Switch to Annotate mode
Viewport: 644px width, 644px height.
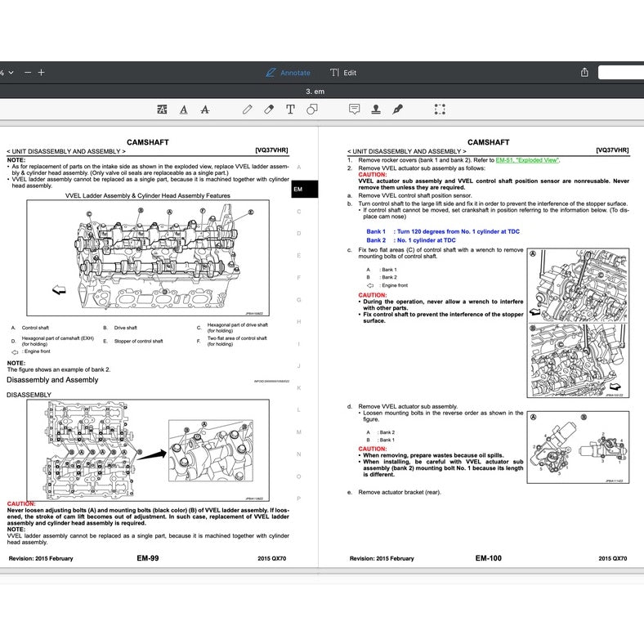[x=288, y=73]
